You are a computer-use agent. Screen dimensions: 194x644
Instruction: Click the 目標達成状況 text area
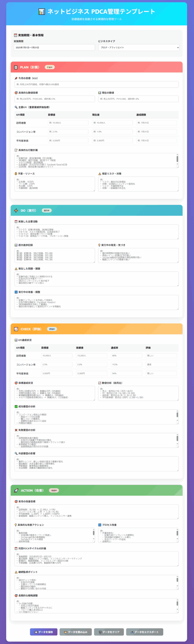pyautogui.click(x=55, y=393)
